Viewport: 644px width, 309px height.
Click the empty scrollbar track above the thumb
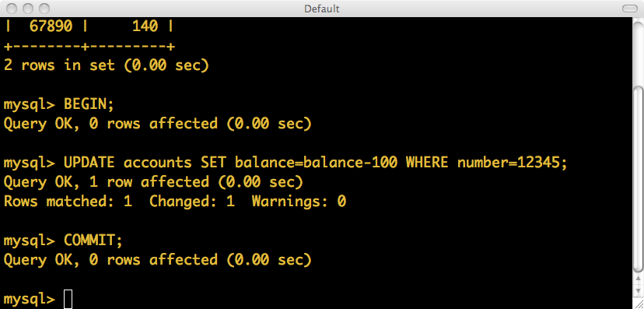tap(639, 51)
